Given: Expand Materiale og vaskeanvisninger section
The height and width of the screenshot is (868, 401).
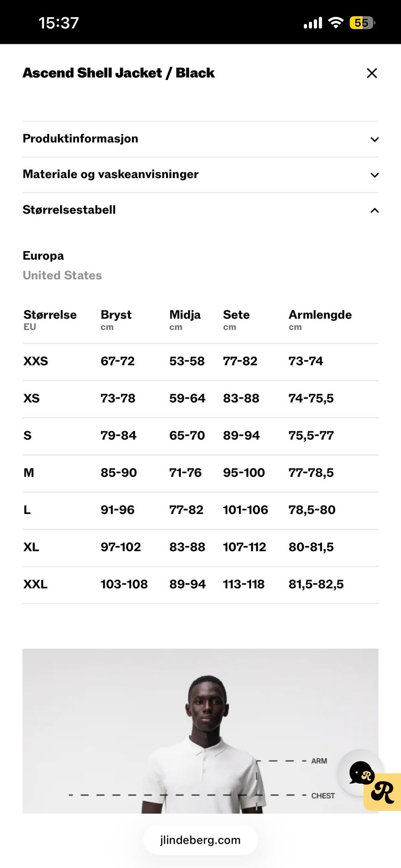Looking at the screenshot, I should 200,175.
